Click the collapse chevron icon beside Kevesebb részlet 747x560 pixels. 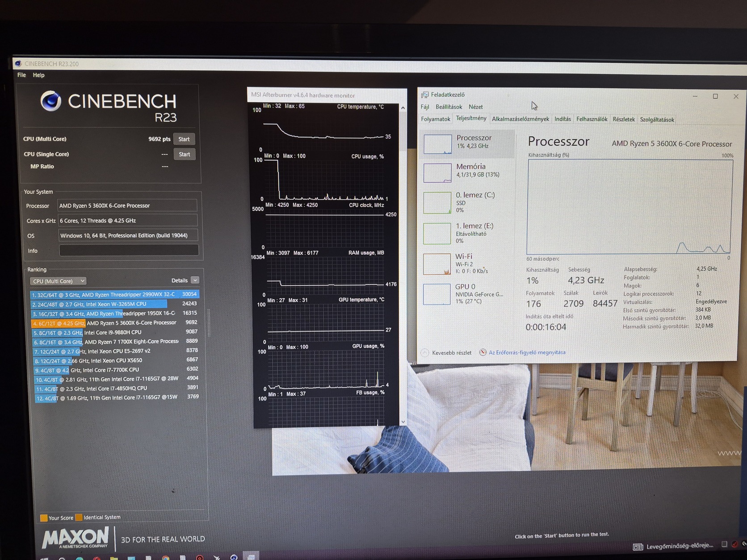(425, 353)
